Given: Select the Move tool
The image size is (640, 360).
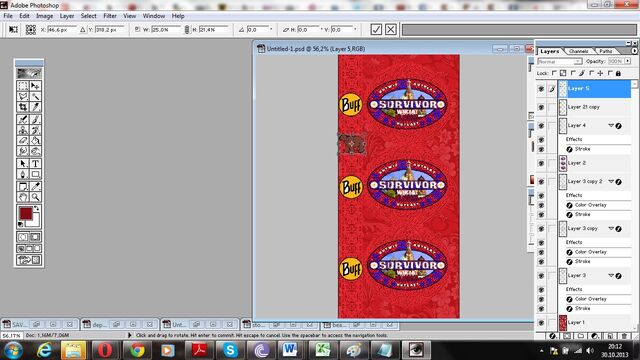Looking at the screenshot, I should pyautogui.click(x=36, y=86).
